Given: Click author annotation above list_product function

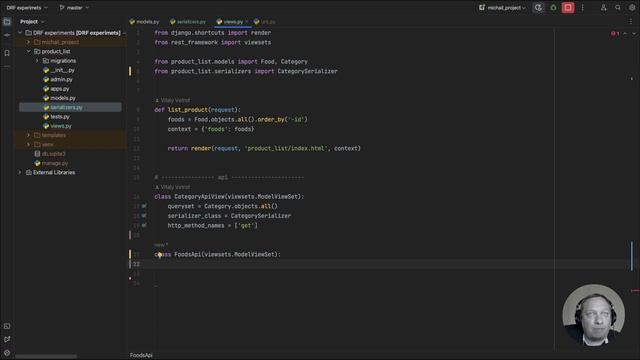Looking at the screenshot, I should coord(173,100).
